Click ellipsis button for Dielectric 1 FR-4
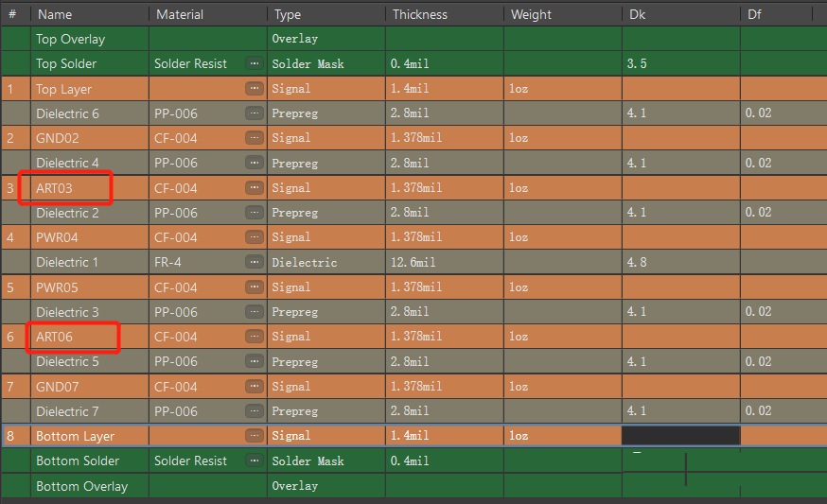827x504 pixels. 254,262
